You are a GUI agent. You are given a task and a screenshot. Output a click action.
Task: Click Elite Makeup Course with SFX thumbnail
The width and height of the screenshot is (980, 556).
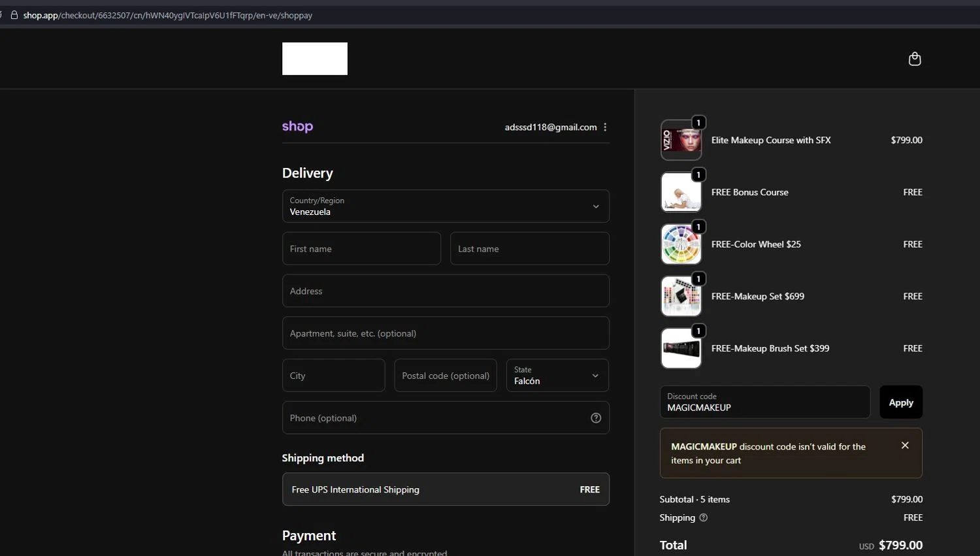click(x=681, y=140)
